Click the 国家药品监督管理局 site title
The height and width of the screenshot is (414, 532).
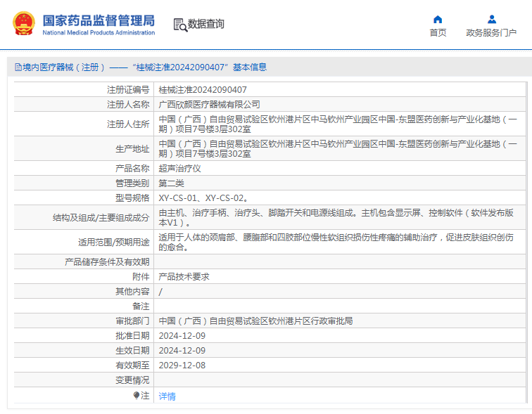pos(99,20)
